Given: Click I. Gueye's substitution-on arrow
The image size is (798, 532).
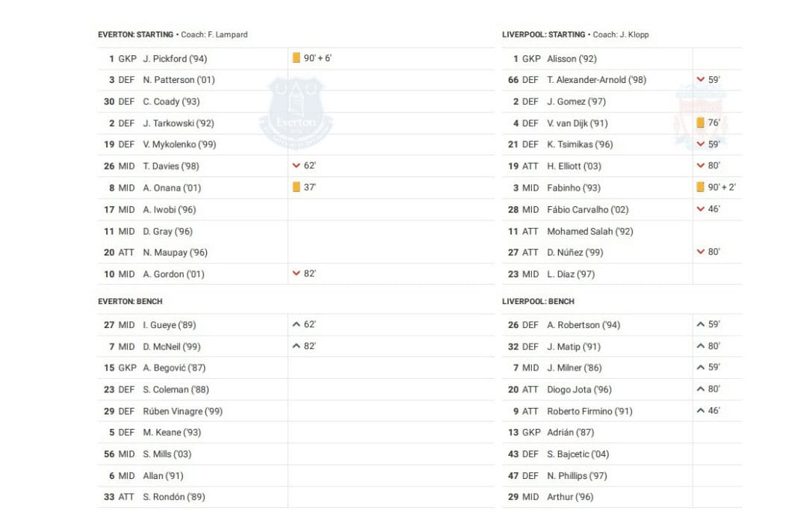Looking at the screenshot, I should tap(297, 325).
